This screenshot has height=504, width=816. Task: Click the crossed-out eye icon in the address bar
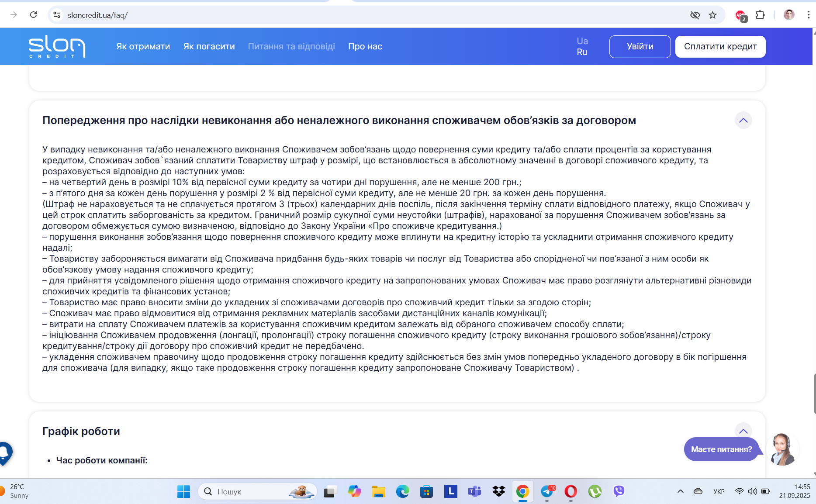pos(695,15)
